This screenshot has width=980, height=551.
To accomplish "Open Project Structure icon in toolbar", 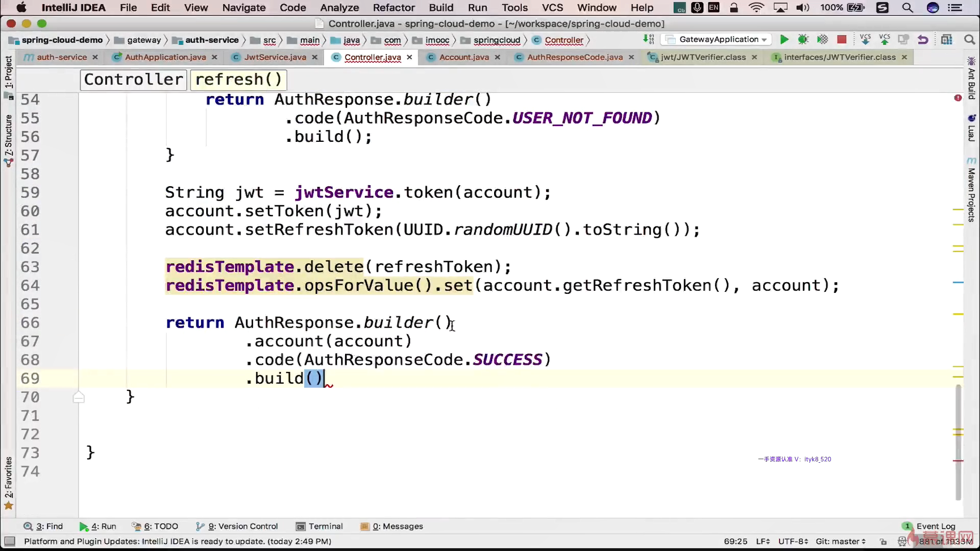I will (x=946, y=40).
